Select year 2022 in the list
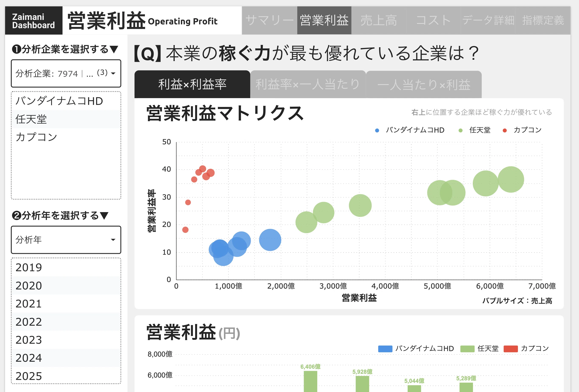This screenshot has width=579, height=392. [66, 322]
